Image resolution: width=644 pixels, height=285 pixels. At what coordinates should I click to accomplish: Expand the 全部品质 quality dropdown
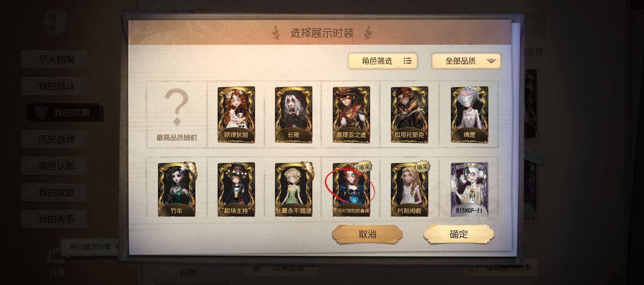(x=466, y=61)
